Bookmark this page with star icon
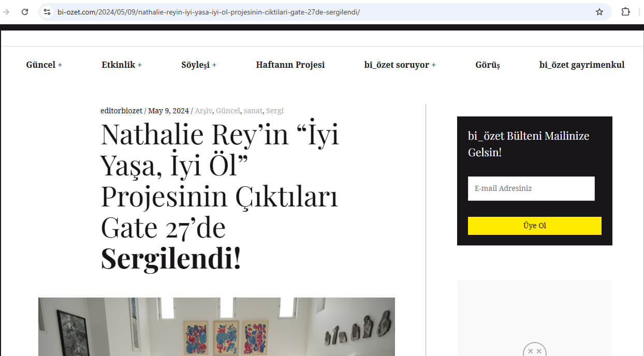 tap(599, 12)
